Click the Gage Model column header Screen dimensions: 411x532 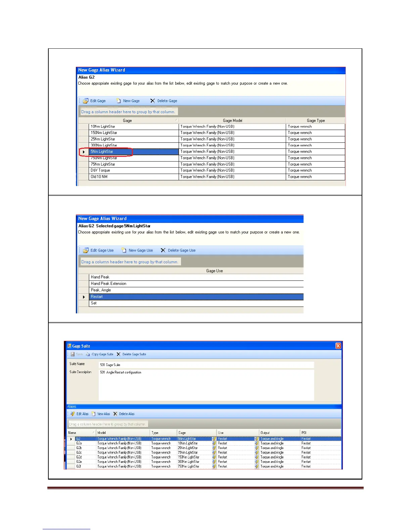(x=232, y=121)
